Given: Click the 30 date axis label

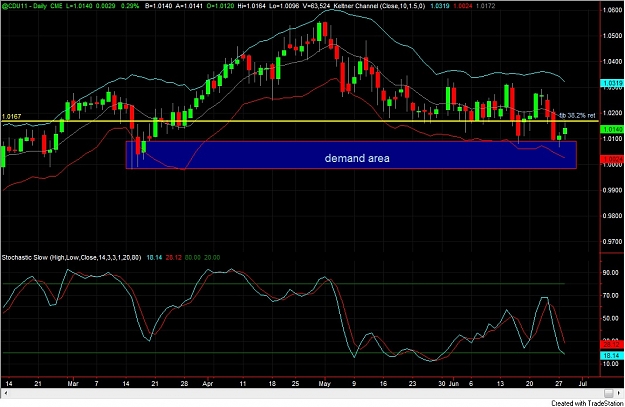Looking at the screenshot, I should pyautogui.click(x=442, y=384).
